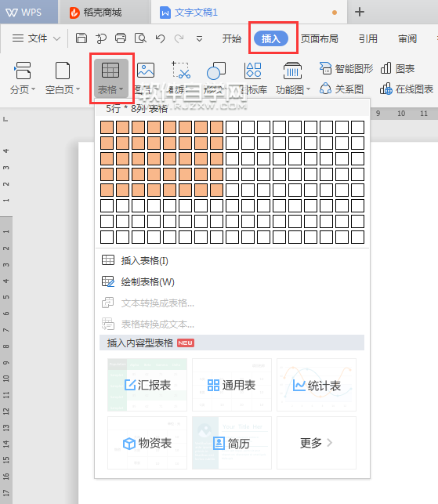Expand the quick access toolbar dropdown
The width and height of the screenshot is (438, 504).
point(199,39)
